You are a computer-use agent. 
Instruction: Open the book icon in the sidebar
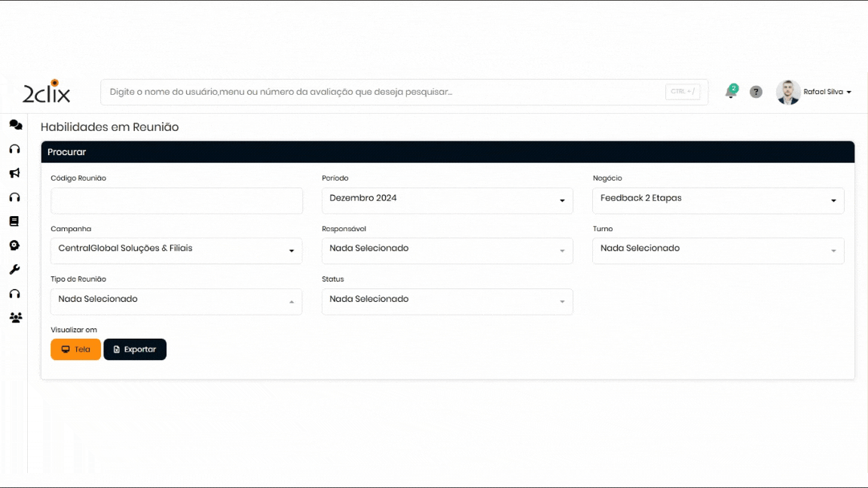pos(14,221)
